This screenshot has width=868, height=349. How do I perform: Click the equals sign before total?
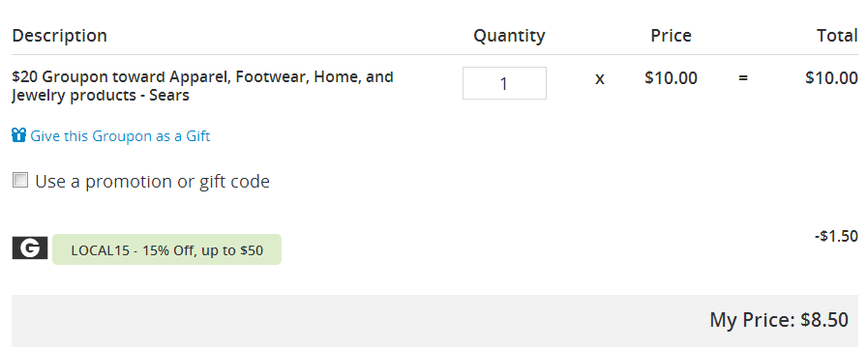click(743, 78)
